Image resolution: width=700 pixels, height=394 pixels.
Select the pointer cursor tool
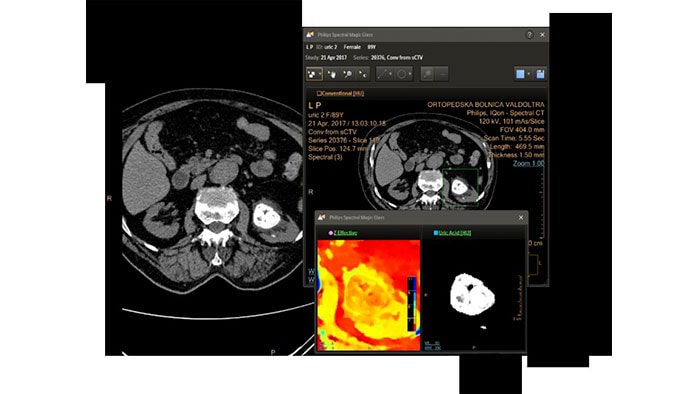pyautogui.click(x=363, y=74)
